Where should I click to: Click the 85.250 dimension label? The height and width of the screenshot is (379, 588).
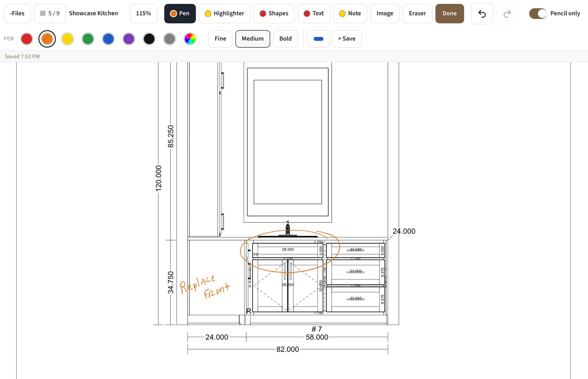(x=171, y=136)
